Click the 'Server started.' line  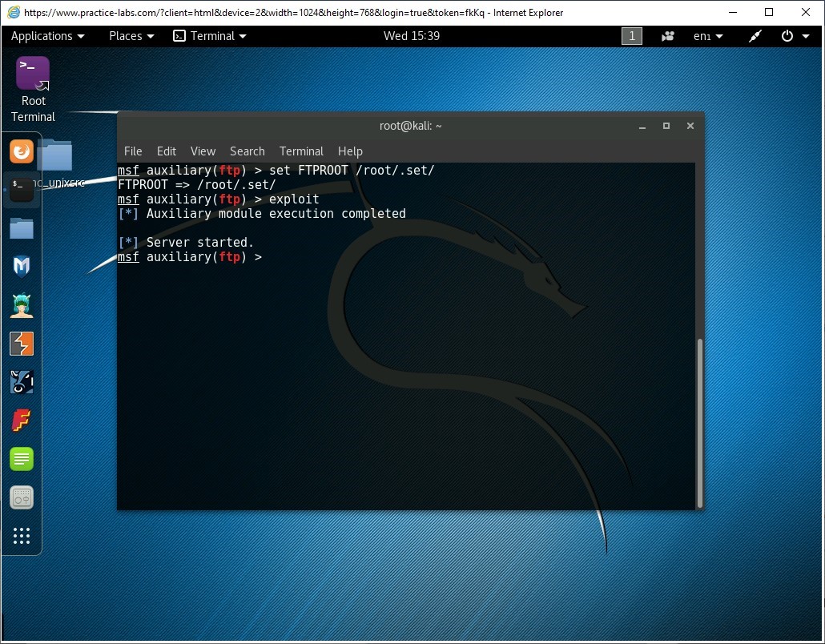point(200,243)
